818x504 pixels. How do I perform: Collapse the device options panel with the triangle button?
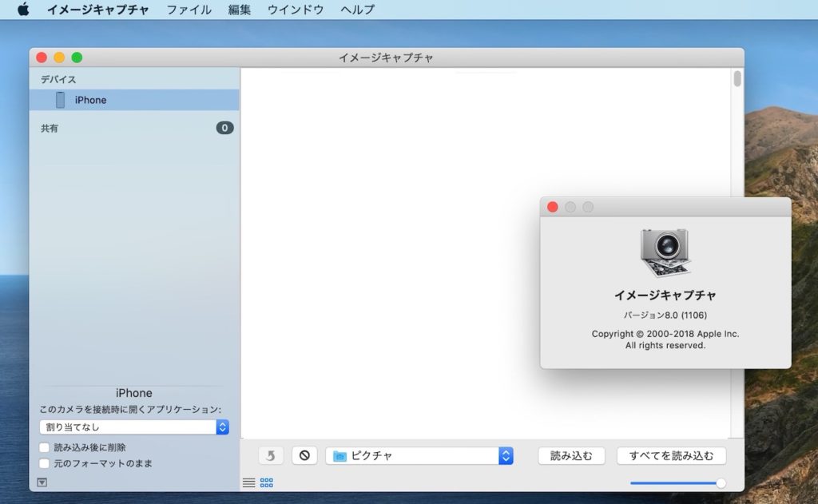[x=42, y=482]
